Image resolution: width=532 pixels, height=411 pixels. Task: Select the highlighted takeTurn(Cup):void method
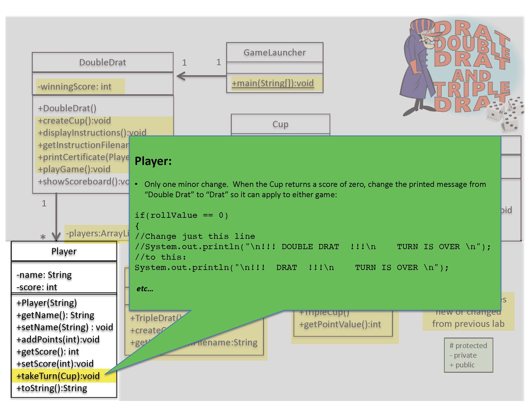point(58,376)
